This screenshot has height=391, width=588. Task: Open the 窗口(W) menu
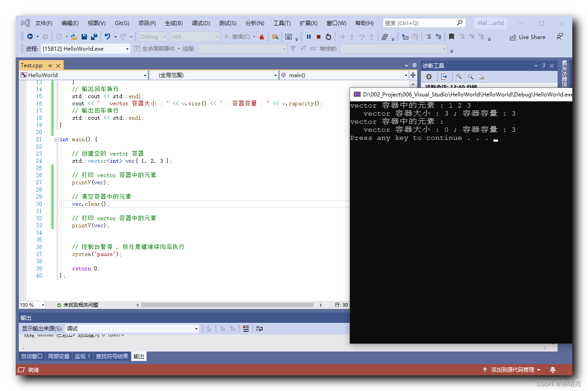pos(336,23)
